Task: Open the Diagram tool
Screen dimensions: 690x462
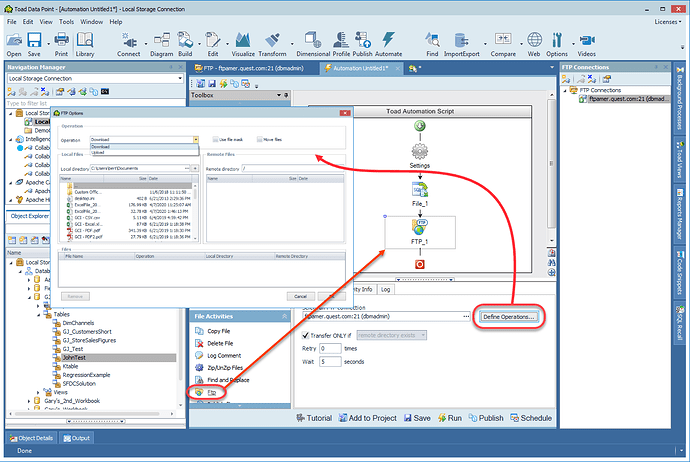Action: coord(161,44)
